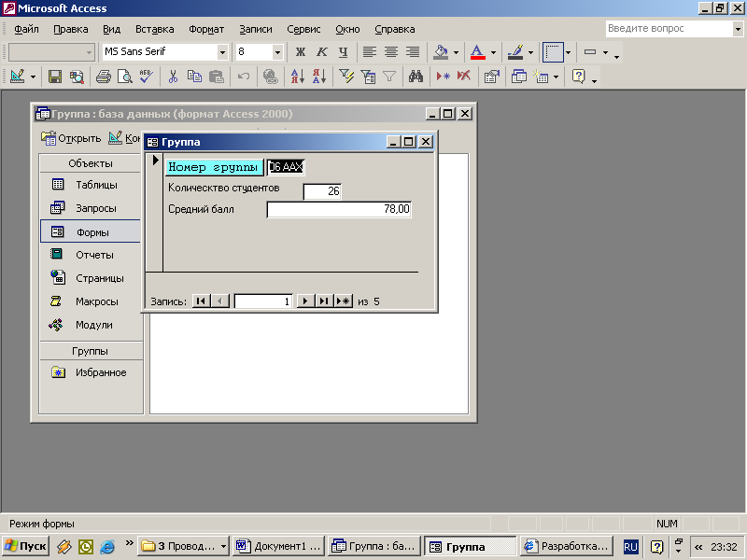The width and height of the screenshot is (747, 560).
Task: Click the Save diskette icon in toolbar
Action: coord(55,77)
